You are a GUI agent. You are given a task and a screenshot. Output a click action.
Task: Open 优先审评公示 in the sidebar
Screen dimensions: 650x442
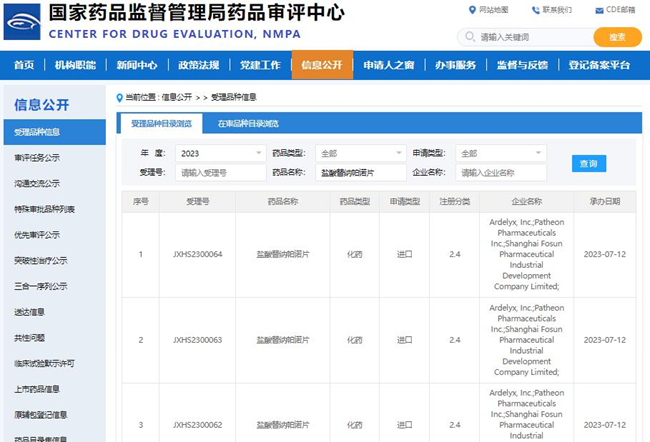[37, 235]
